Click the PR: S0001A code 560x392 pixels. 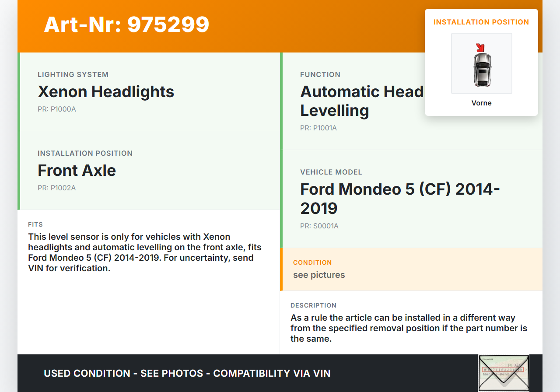(x=319, y=226)
